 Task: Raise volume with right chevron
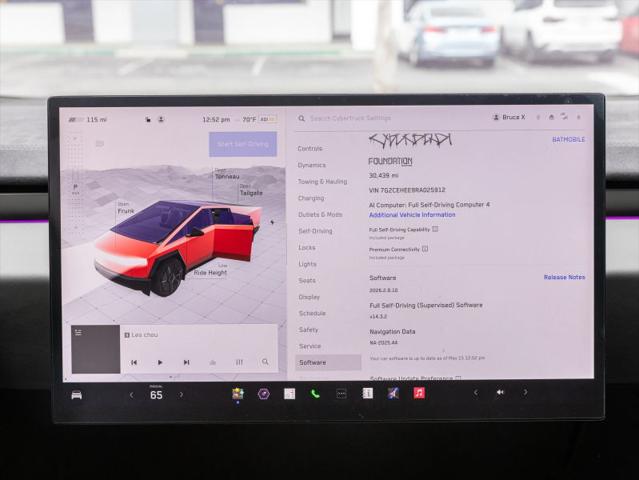525,392
